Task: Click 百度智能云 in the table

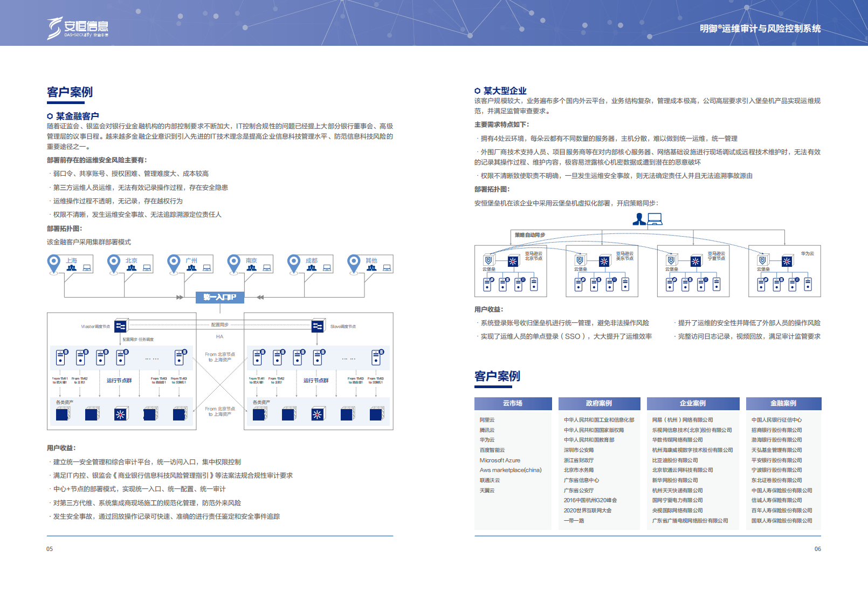Action: click(x=492, y=450)
